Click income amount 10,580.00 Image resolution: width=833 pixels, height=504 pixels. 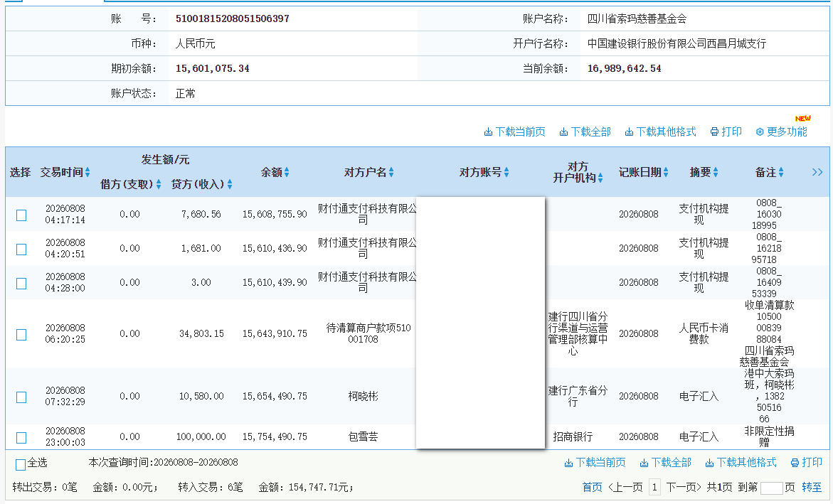coord(201,396)
